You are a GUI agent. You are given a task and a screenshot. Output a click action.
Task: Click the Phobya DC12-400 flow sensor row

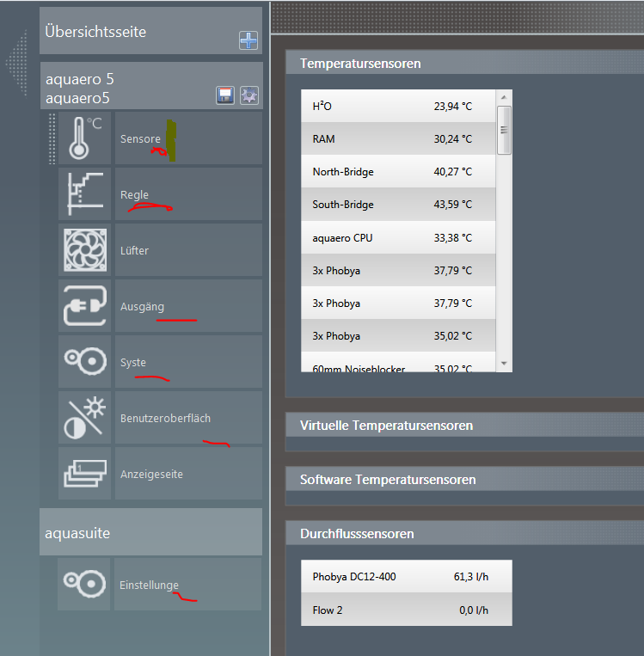click(x=406, y=577)
